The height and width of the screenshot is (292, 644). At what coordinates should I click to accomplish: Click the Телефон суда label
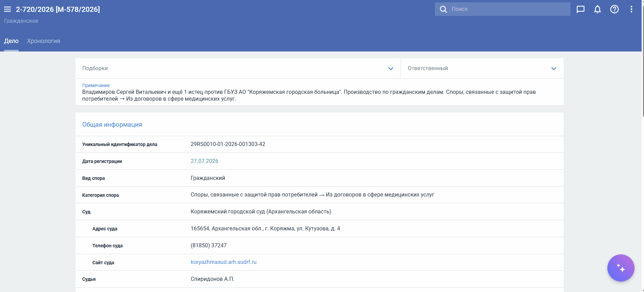(107, 246)
